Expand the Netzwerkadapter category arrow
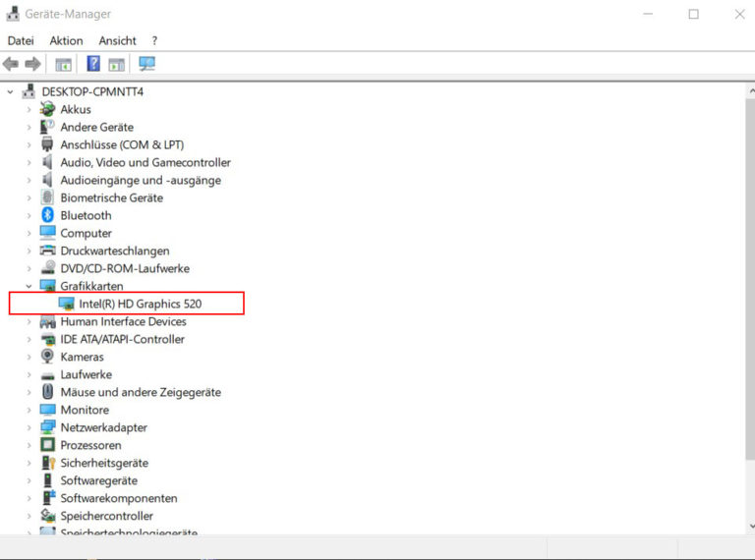755x560 pixels. click(x=29, y=427)
